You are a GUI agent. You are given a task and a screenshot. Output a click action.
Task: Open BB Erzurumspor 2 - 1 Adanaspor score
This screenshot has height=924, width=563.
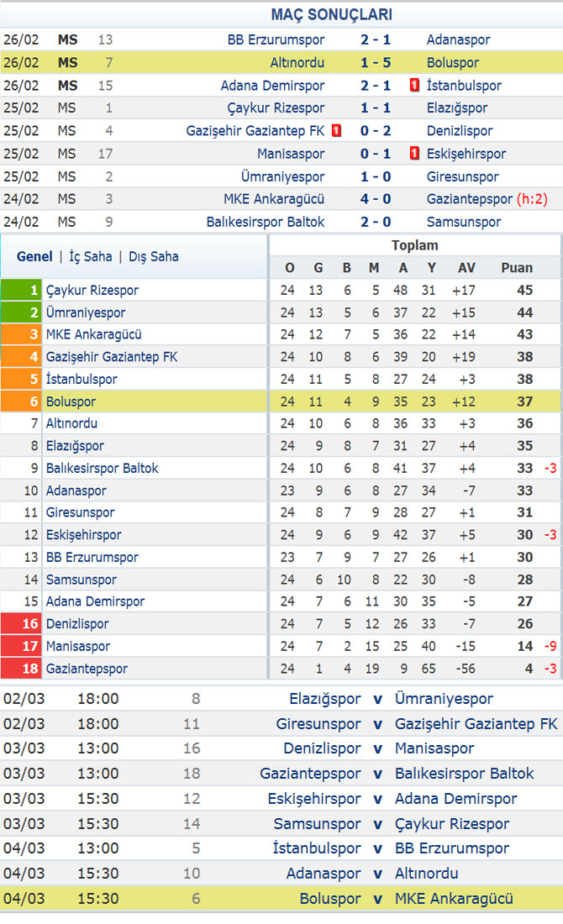click(x=376, y=39)
